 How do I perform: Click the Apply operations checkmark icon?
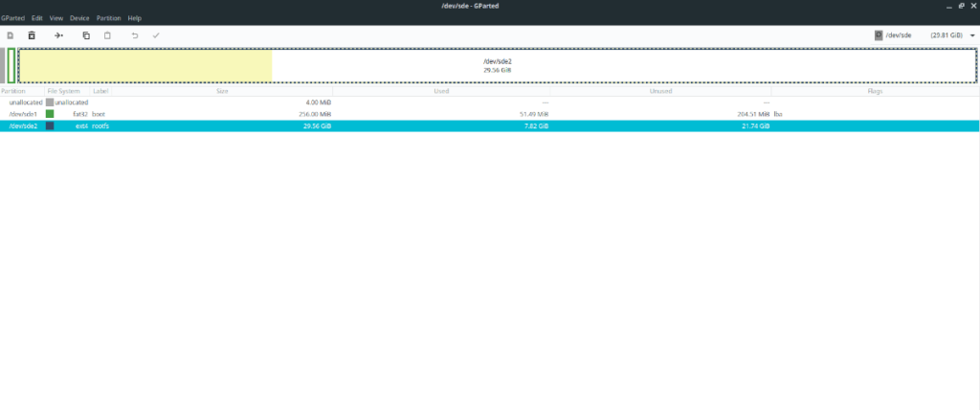click(x=156, y=35)
